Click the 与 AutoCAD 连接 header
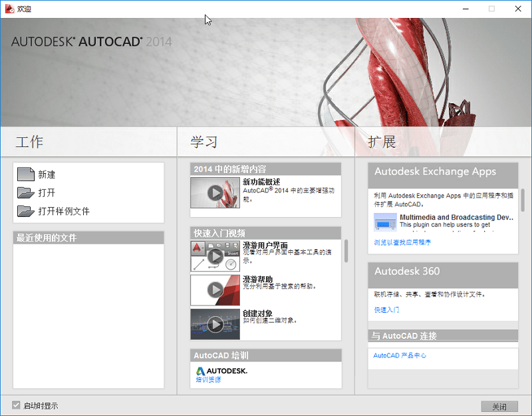This screenshot has width=532, height=416. 443,335
